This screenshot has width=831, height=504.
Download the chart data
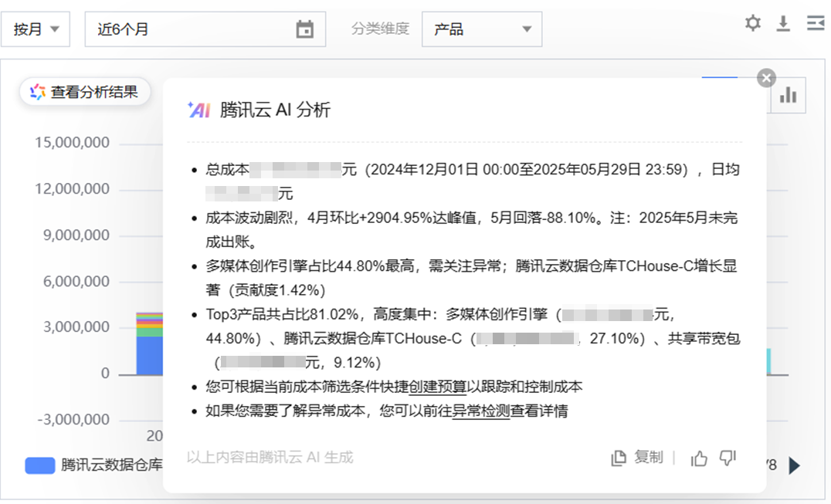(783, 23)
